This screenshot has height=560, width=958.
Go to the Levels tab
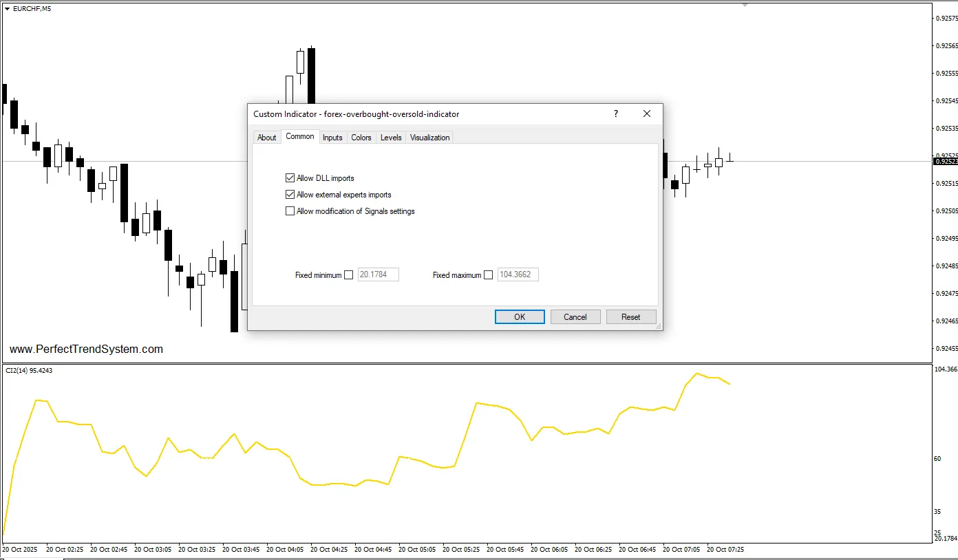click(391, 138)
